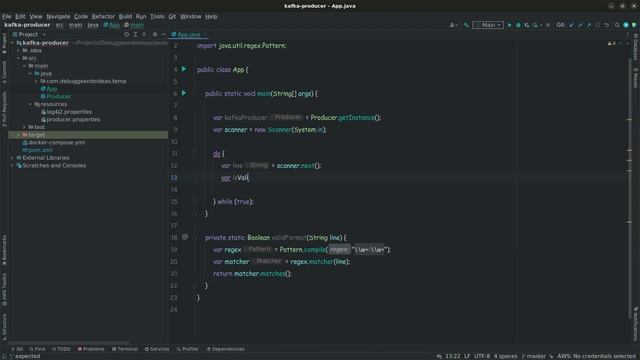
Task: Open the user account icon in toolbar
Action: 453,25
